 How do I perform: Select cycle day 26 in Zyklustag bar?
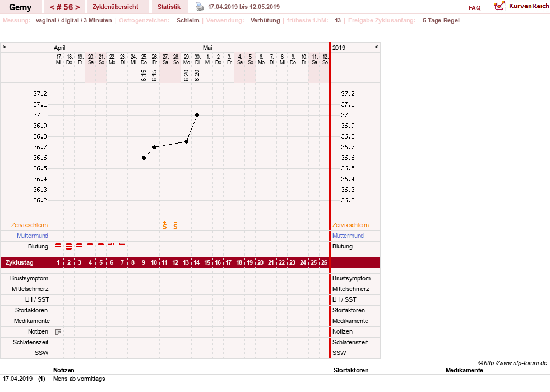(325, 262)
